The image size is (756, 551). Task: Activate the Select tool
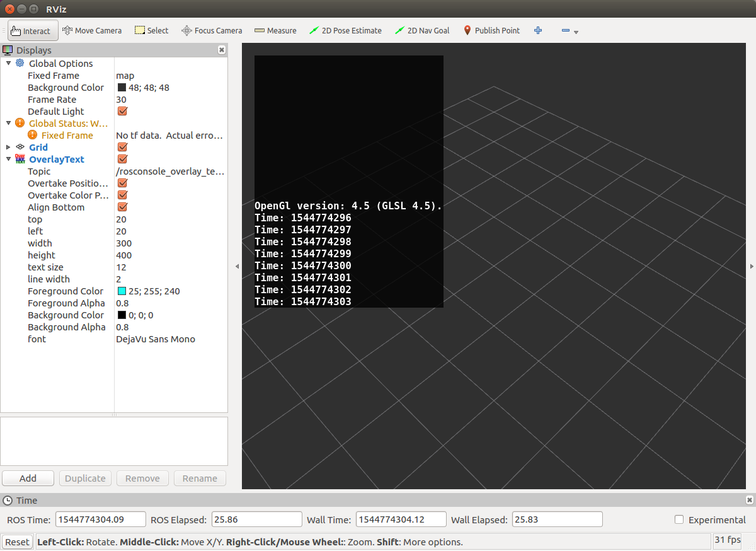pos(151,30)
